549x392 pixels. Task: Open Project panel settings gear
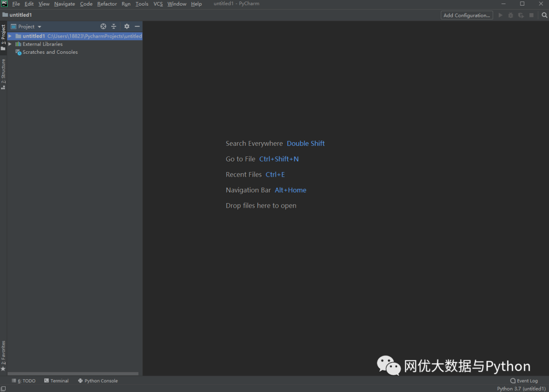127,26
